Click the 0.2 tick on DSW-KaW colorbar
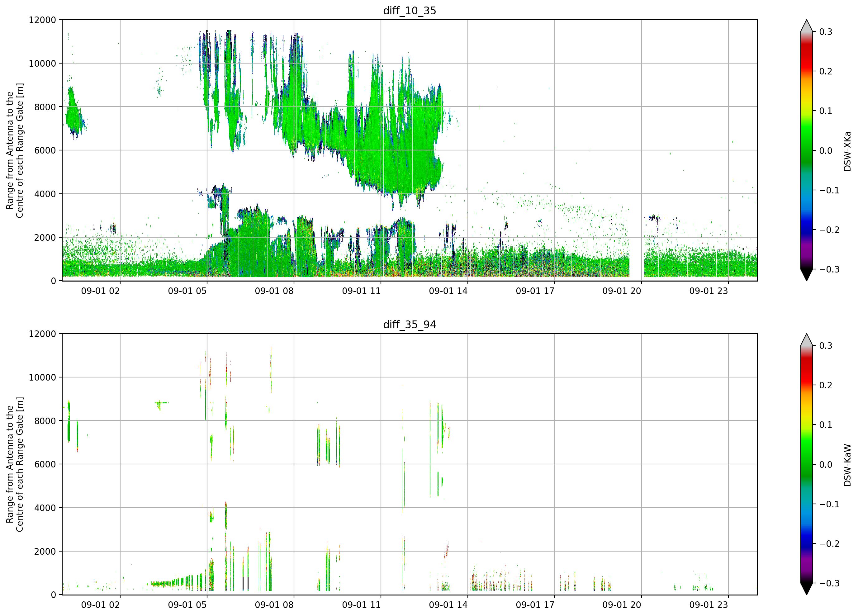This screenshot has width=858, height=616. tap(826, 386)
